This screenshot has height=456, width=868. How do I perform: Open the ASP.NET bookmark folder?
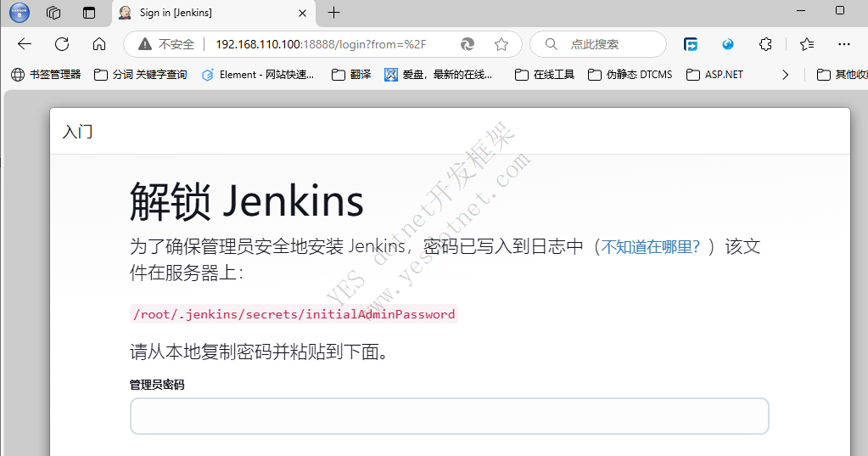point(714,74)
